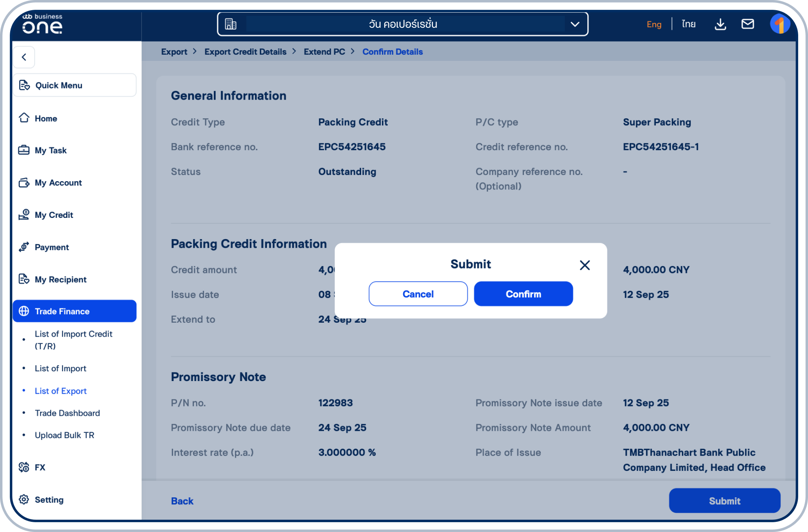Collapse the sidebar with back chevron
Viewport: 808px width, 532px height.
coord(24,57)
